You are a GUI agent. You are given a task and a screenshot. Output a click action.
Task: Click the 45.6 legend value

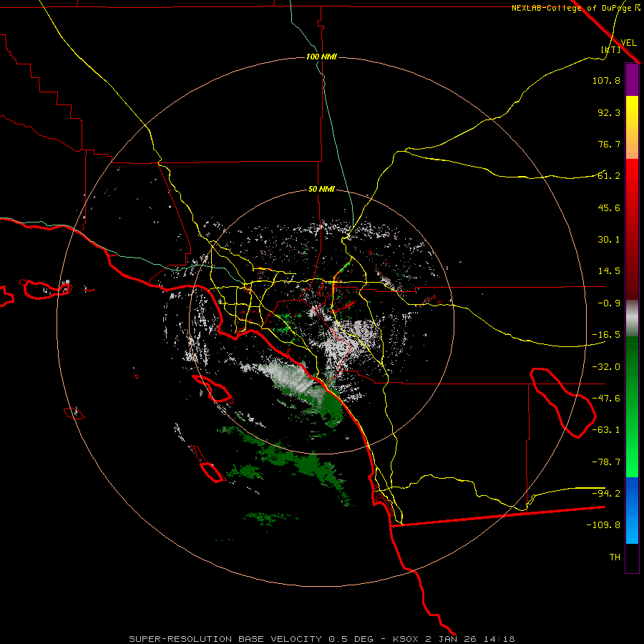tap(609, 208)
